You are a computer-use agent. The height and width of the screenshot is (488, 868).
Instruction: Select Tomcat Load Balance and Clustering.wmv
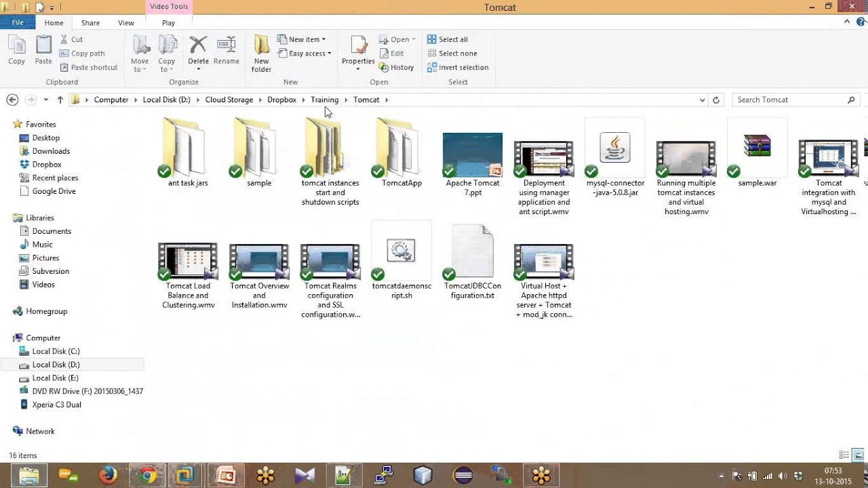coord(188,276)
